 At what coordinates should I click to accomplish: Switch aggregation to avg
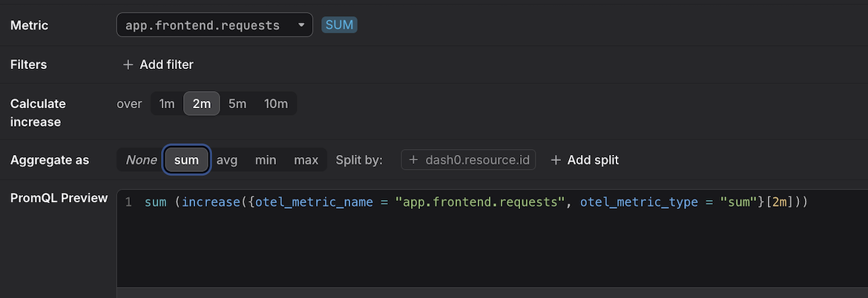click(227, 160)
